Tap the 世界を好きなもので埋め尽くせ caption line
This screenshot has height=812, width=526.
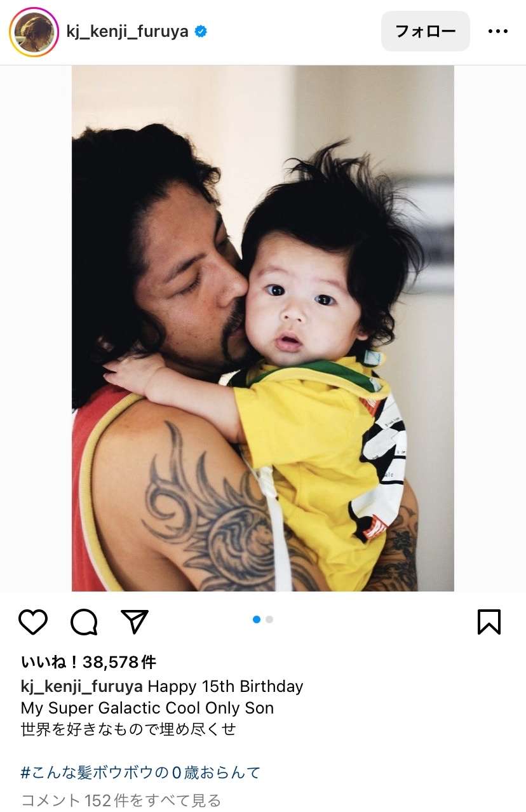pos(128,729)
